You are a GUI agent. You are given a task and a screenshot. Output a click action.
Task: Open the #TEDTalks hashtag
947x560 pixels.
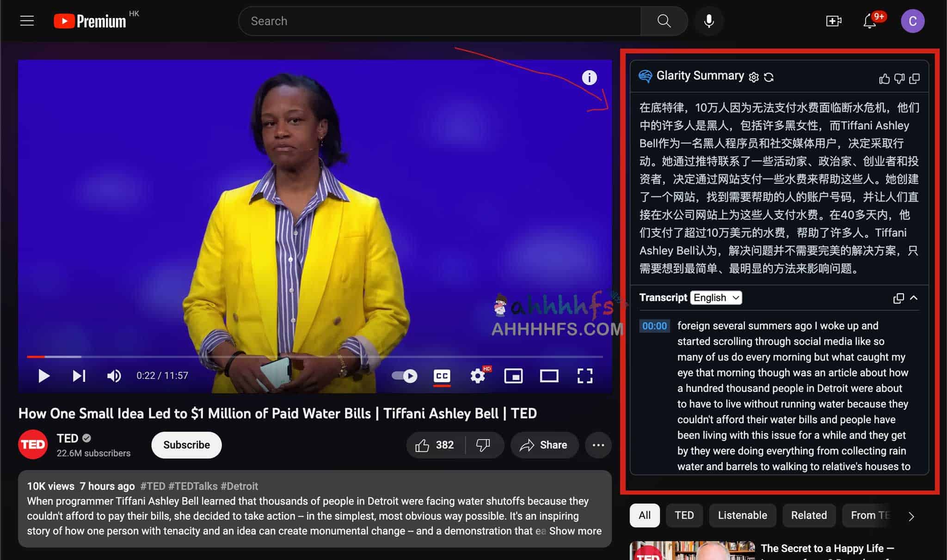pyautogui.click(x=193, y=486)
